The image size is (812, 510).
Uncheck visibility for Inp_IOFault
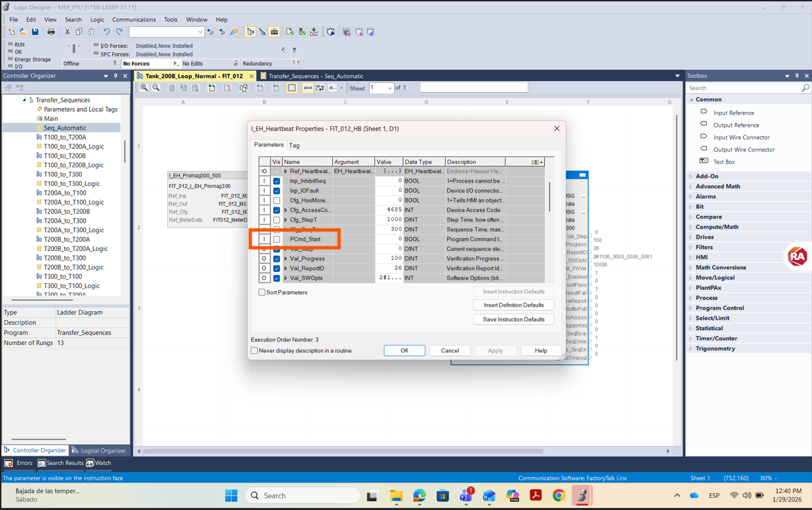tap(276, 191)
